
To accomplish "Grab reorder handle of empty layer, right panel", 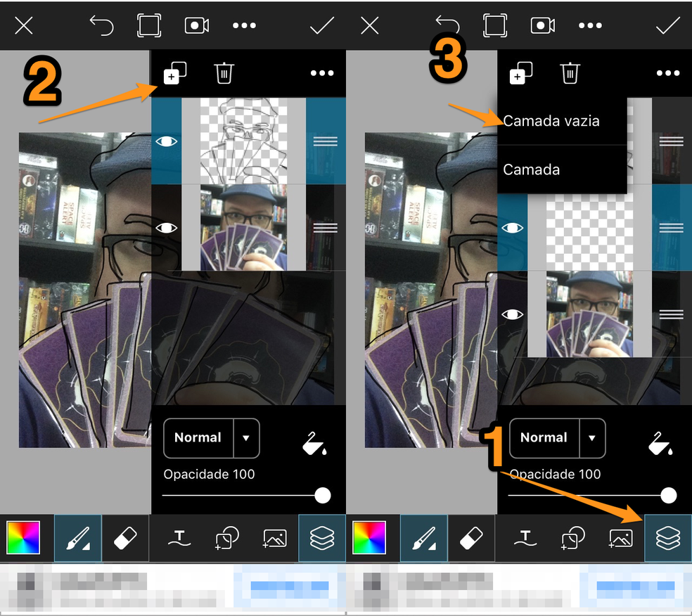I will click(x=672, y=228).
